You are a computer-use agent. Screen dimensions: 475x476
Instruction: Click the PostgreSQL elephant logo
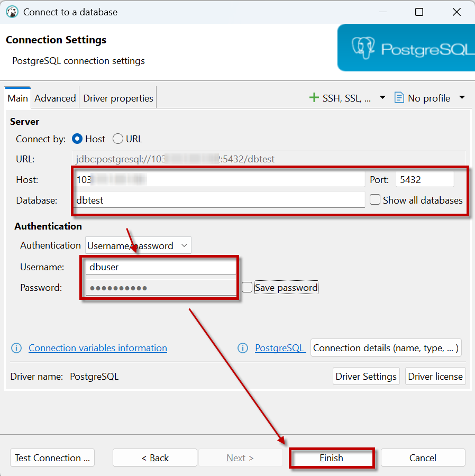(364, 49)
